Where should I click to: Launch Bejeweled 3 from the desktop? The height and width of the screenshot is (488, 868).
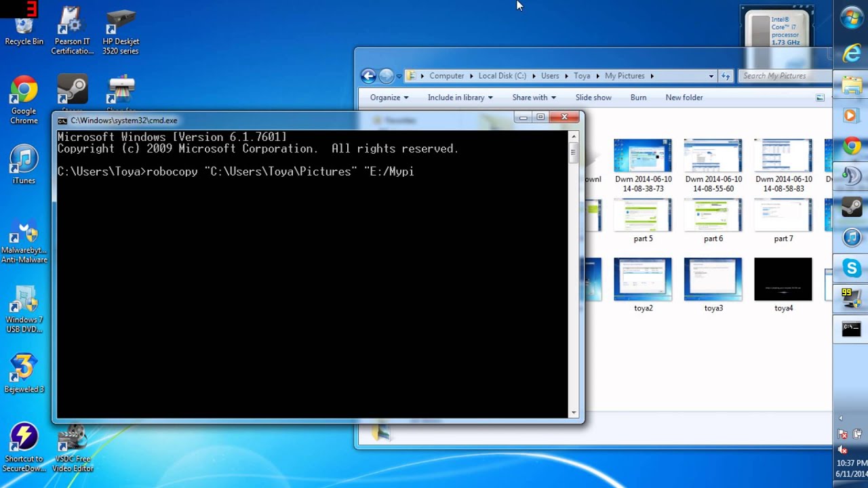point(24,373)
